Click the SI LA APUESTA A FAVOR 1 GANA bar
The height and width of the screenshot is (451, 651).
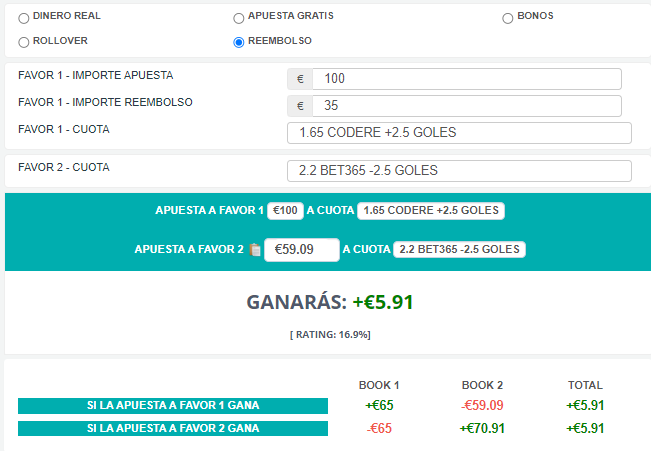tap(173, 406)
